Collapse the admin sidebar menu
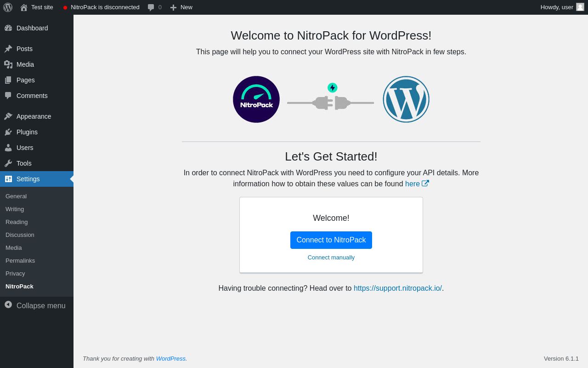 (37, 305)
